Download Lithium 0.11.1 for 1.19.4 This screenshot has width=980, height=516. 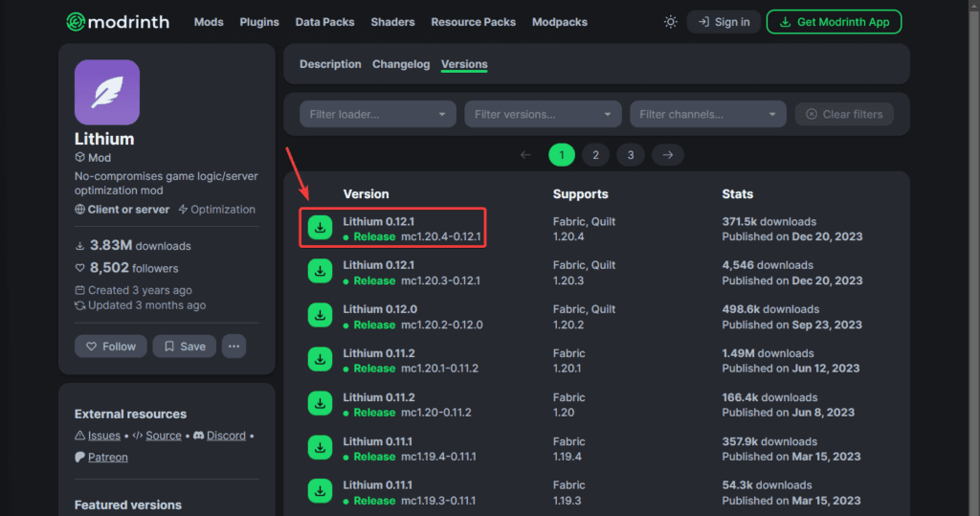coord(321,448)
